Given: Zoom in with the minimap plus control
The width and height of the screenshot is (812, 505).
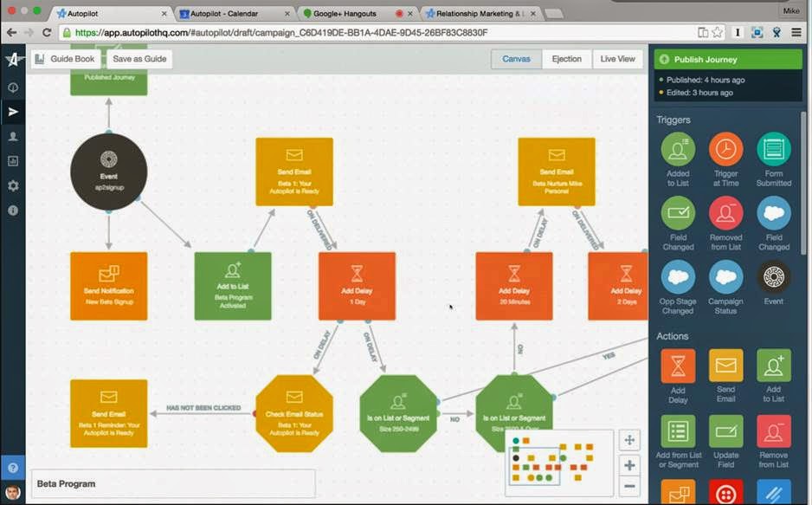Looking at the screenshot, I should (x=629, y=466).
